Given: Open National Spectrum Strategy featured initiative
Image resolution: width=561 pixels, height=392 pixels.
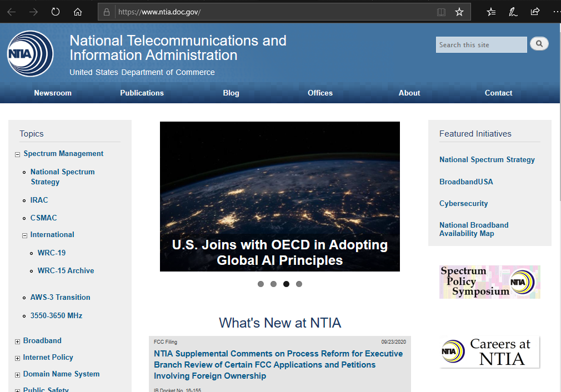Looking at the screenshot, I should (x=487, y=159).
